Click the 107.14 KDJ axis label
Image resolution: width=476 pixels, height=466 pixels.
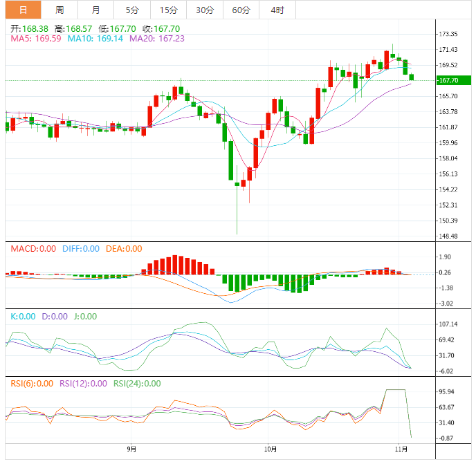[x=448, y=324]
